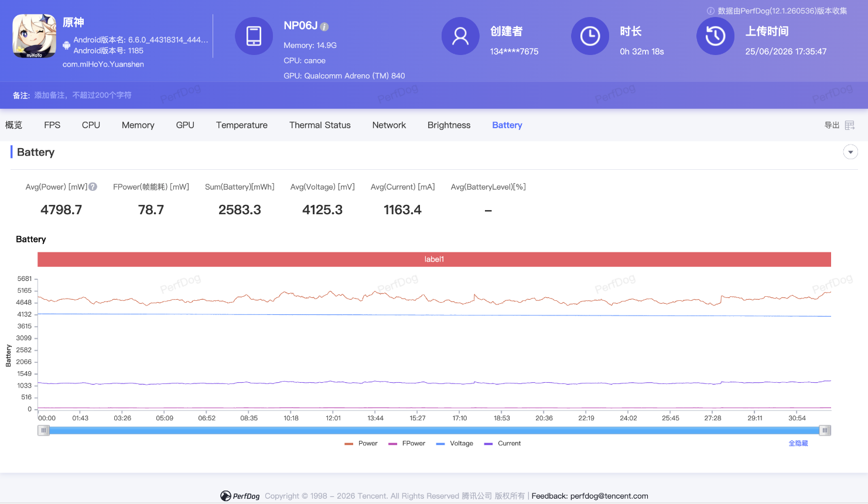
Task: Switch to the CPU tab
Action: point(91,125)
